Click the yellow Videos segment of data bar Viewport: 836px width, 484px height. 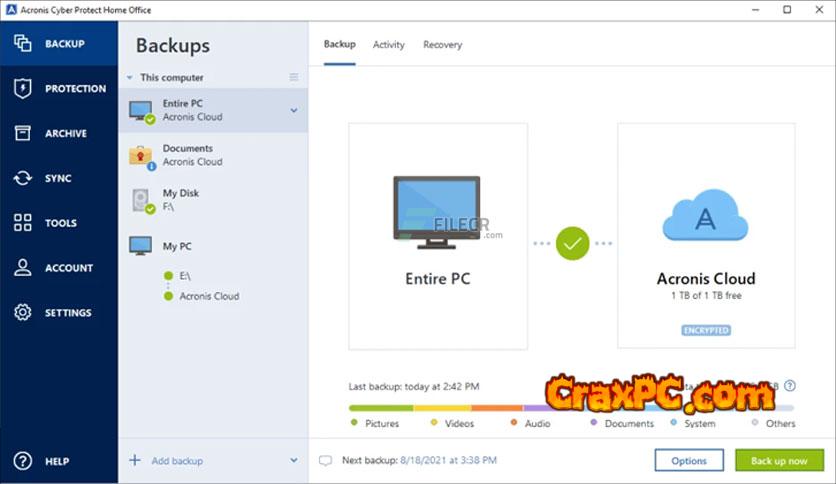point(442,408)
